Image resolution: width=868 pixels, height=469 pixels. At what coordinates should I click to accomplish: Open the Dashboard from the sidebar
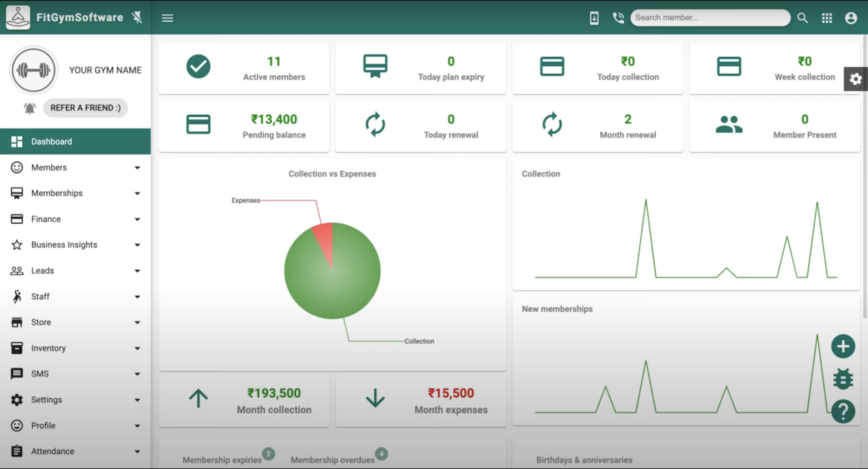coord(51,141)
